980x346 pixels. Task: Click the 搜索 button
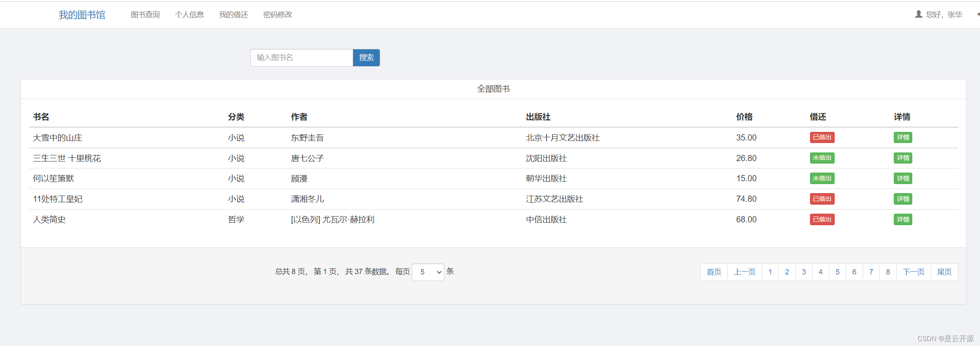tap(366, 58)
